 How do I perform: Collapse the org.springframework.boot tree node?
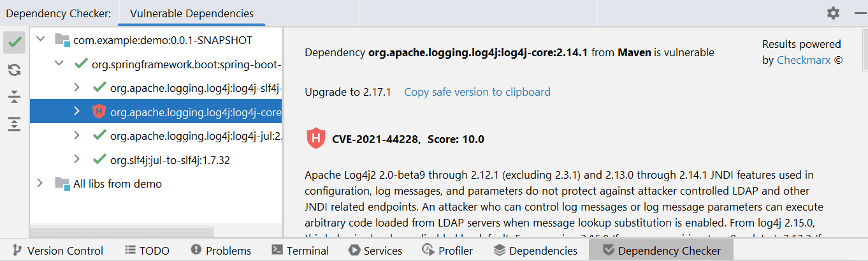(59, 63)
